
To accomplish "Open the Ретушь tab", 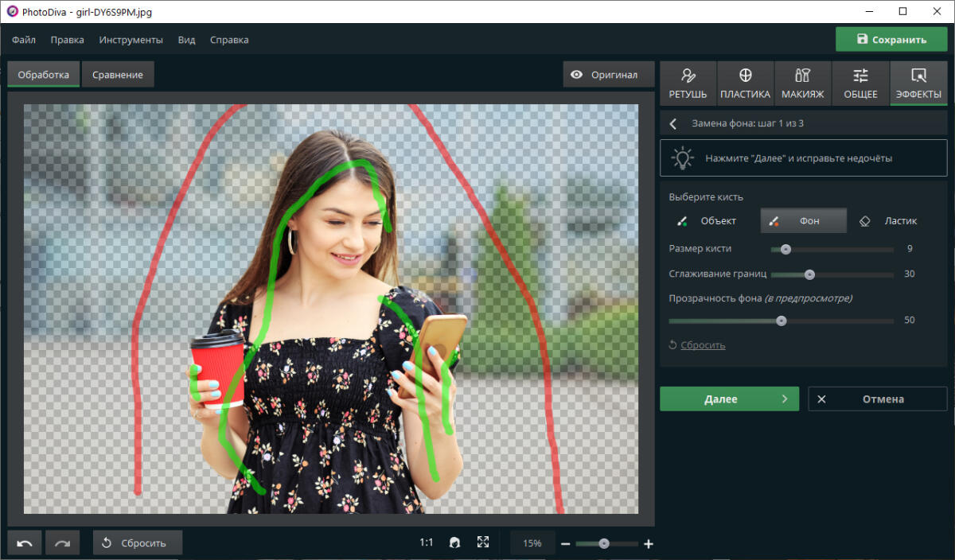I will pyautogui.click(x=688, y=84).
